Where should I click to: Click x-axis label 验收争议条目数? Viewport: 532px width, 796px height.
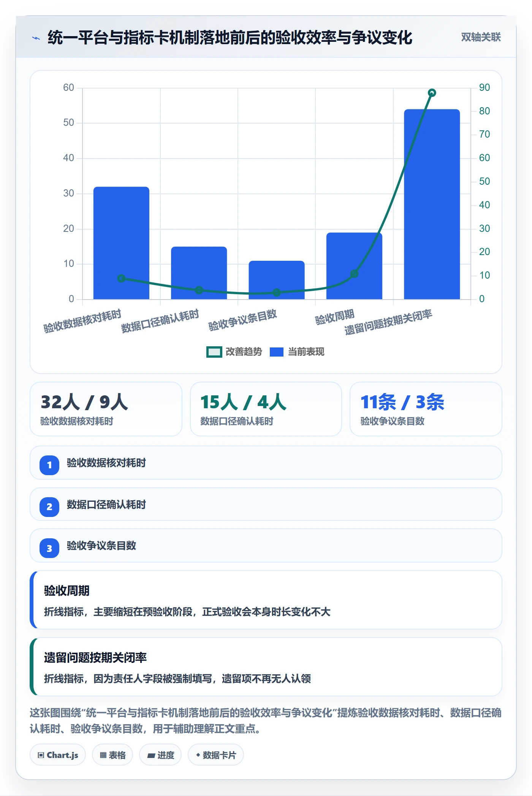242,320
